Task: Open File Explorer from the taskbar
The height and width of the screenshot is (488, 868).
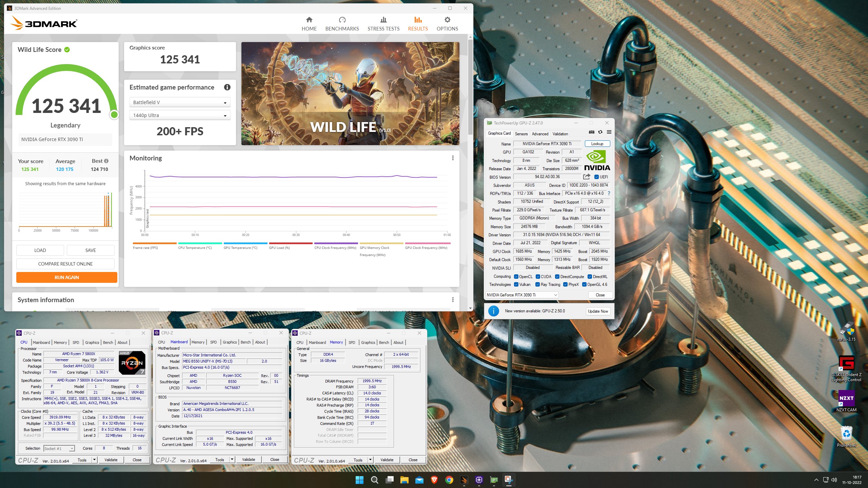Action: (404, 480)
